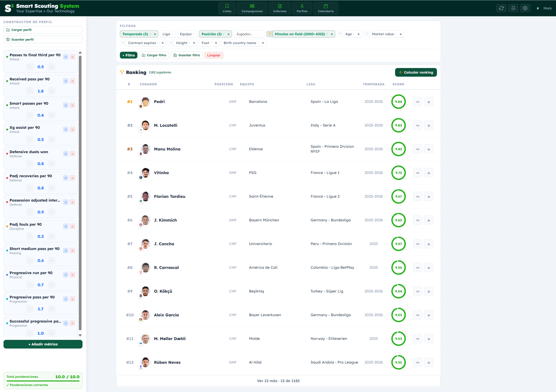Remove the Temporada (3) filter
Screen dimensions: 556x392
[x=155, y=34]
